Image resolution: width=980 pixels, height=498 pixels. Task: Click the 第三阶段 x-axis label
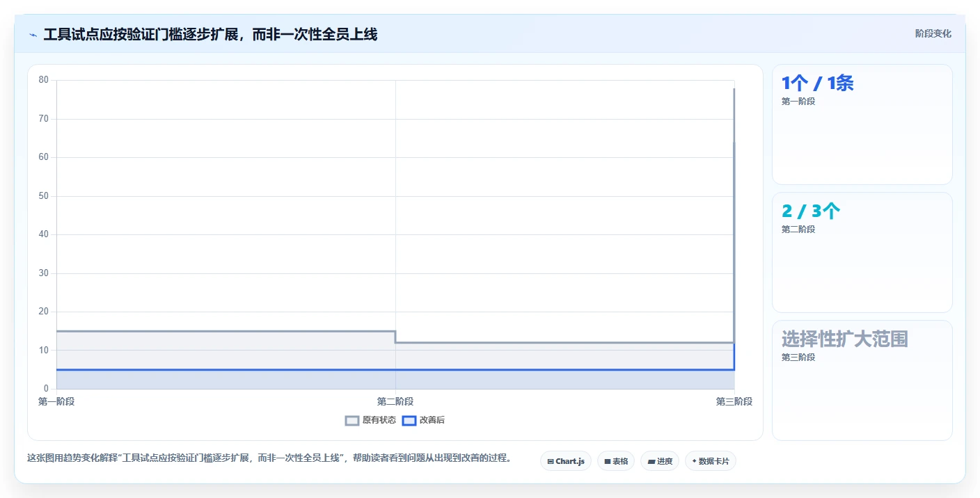[734, 401]
